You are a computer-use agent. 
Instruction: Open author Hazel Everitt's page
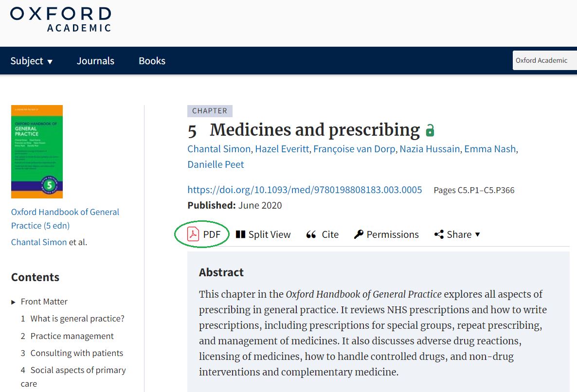(282, 149)
